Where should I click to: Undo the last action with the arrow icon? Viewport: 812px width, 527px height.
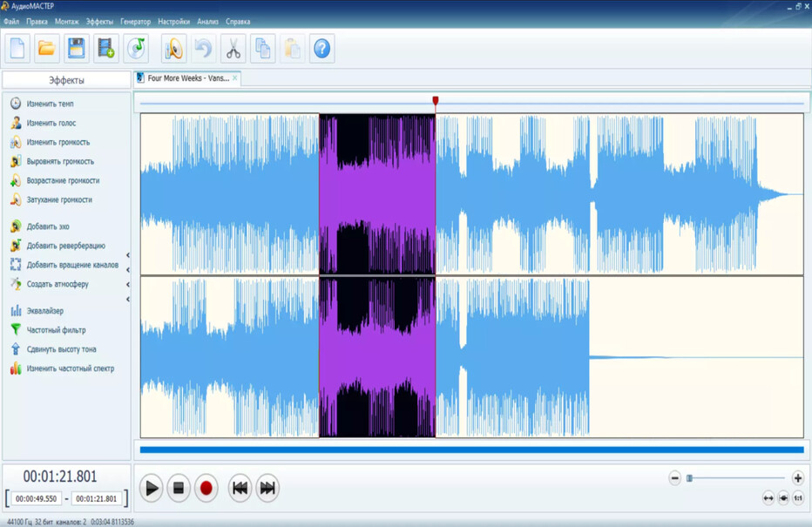coord(203,49)
